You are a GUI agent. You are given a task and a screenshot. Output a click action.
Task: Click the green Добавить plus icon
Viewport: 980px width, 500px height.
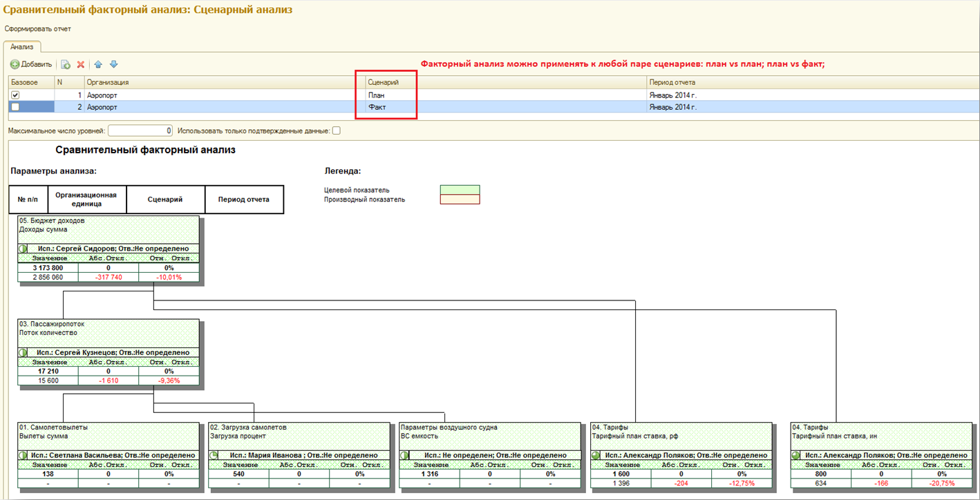point(15,64)
